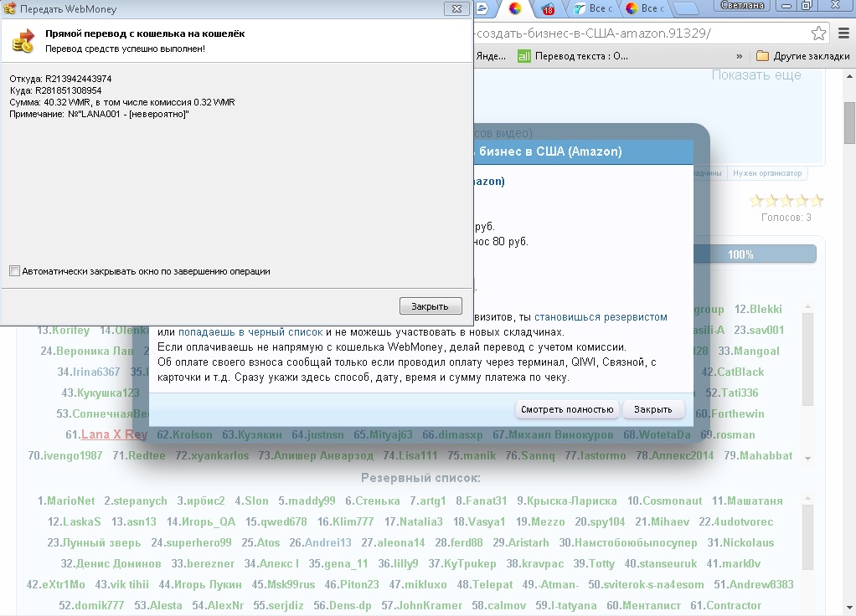Open participant 79.Mahabbat profile

point(758,455)
